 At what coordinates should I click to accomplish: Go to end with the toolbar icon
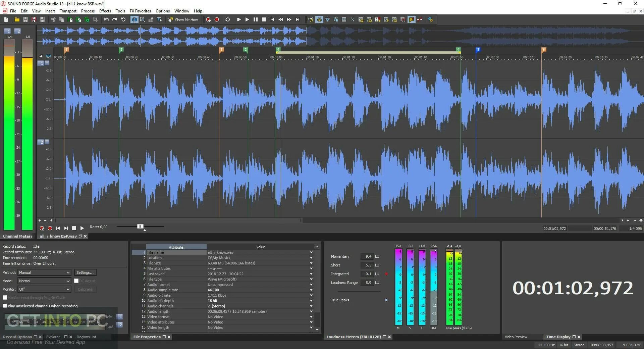click(298, 19)
